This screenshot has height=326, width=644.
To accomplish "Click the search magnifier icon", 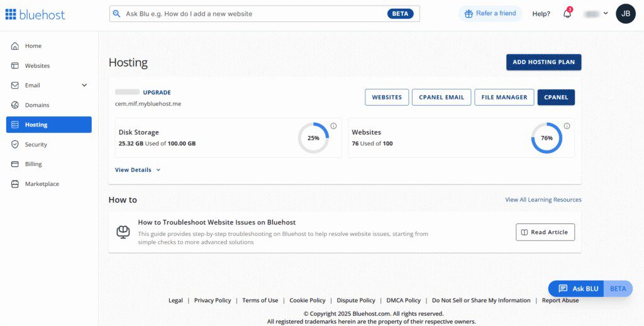I will tap(116, 14).
